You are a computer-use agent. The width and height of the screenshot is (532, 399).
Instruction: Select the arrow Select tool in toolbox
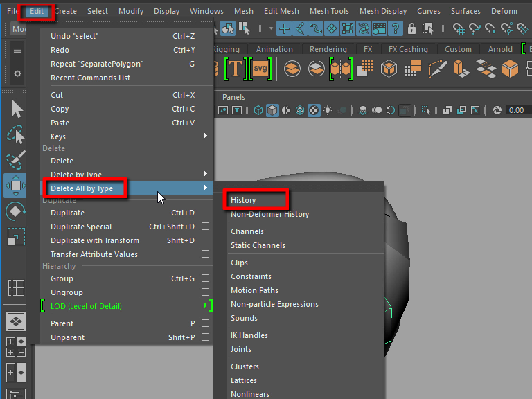click(17, 109)
